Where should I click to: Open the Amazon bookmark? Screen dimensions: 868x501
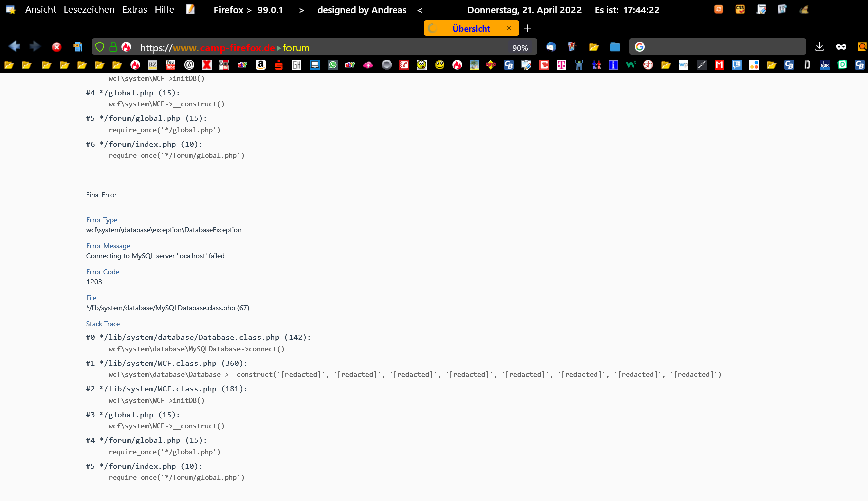tap(261, 65)
